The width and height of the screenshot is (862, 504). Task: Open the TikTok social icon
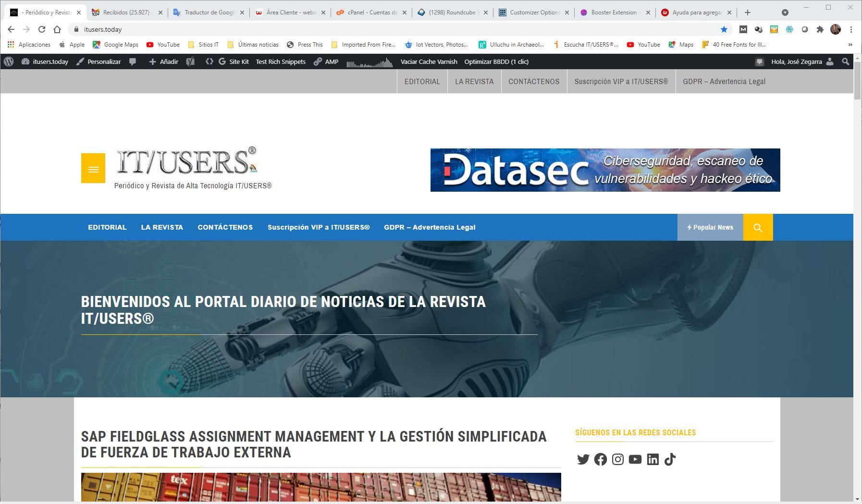pyautogui.click(x=670, y=459)
